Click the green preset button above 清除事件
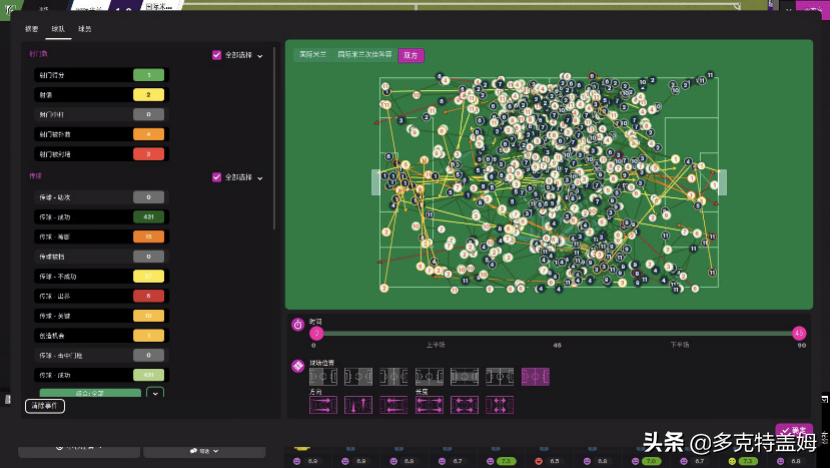This screenshot has width=832, height=468. [90, 393]
